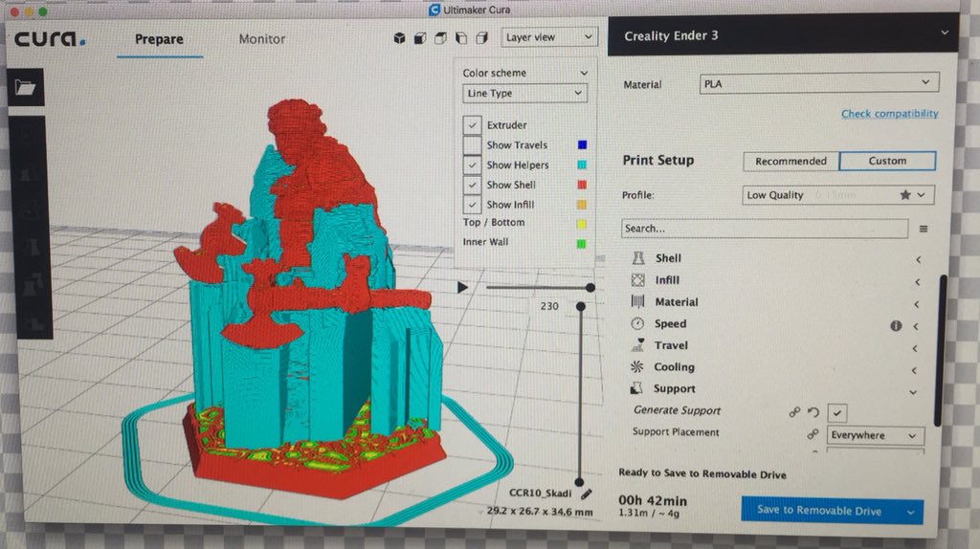
Task: Switch camera to front view cube icon
Action: 420,38
